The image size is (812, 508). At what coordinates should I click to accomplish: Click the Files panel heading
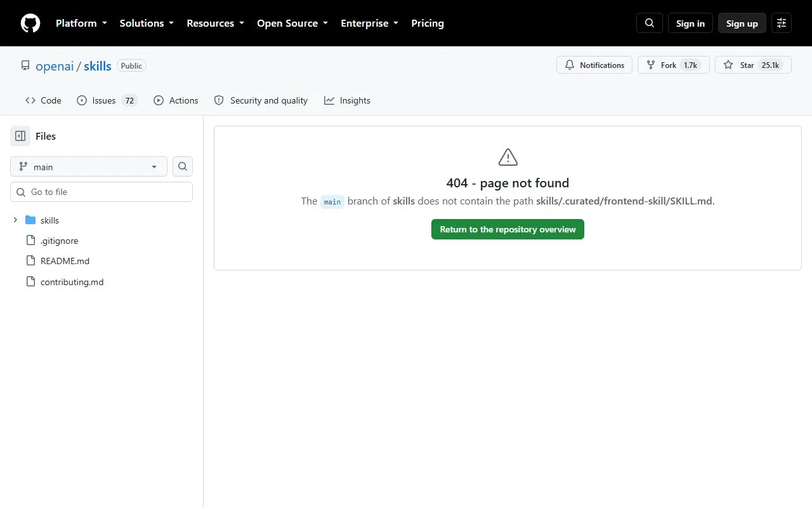[x=46, y=136]
